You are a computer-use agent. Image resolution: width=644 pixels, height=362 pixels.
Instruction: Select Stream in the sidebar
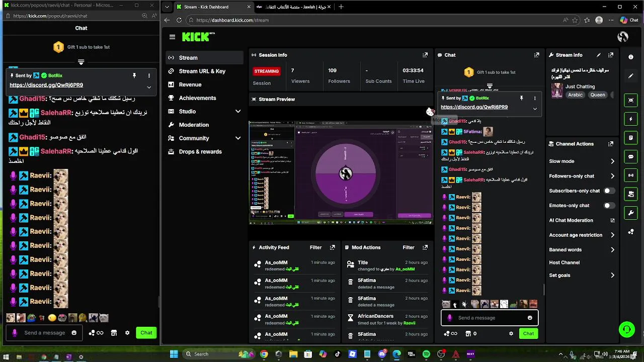click(204, 58)
